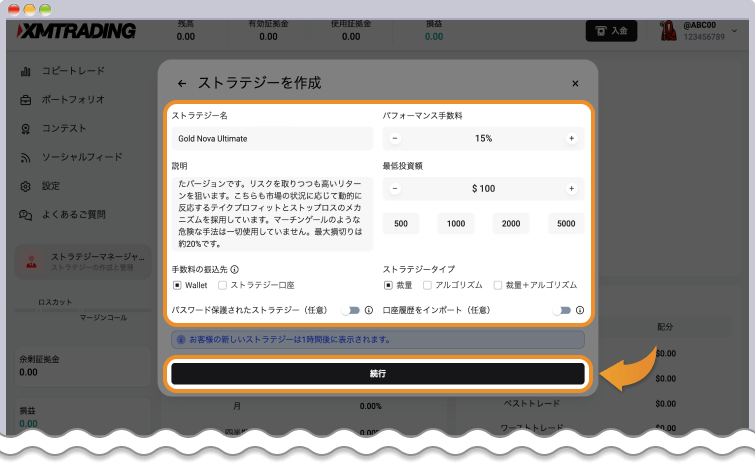Select the 2000 preset amount
Viewport: 755px width, 466px height.
[x=511, y=223]
